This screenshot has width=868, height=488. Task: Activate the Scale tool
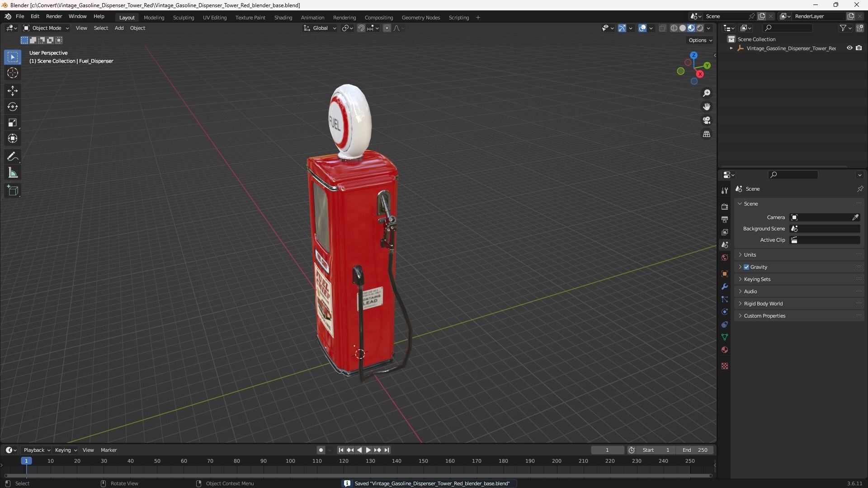point(13,122)
